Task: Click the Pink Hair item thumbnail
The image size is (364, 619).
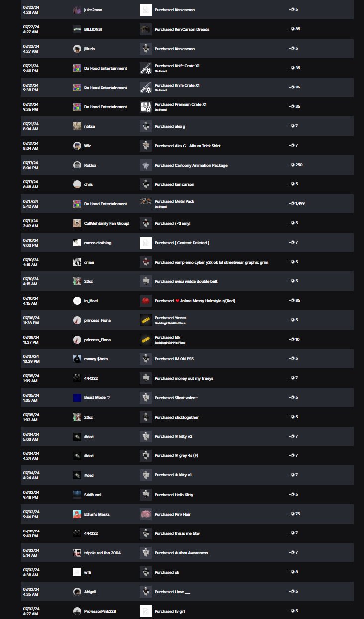Action: (x=145, y=514)
